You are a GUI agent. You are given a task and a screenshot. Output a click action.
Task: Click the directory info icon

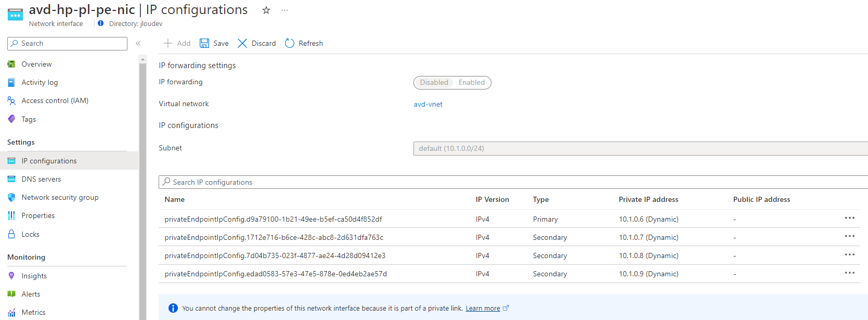pos(100,23)
